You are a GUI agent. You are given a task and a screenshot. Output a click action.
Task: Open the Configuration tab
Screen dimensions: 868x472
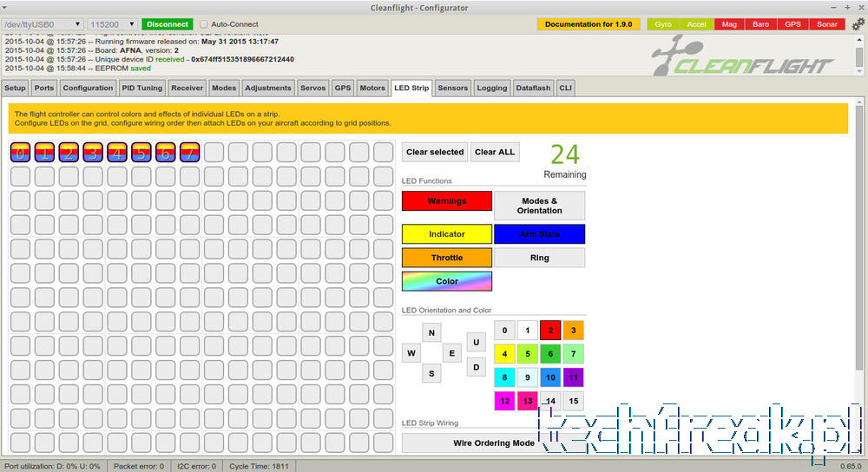(x=88, y=88)
